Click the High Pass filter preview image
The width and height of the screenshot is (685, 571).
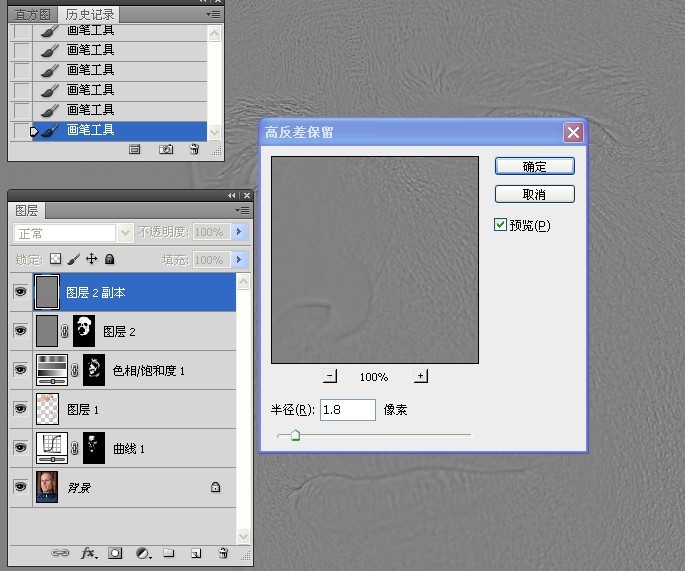375,260
